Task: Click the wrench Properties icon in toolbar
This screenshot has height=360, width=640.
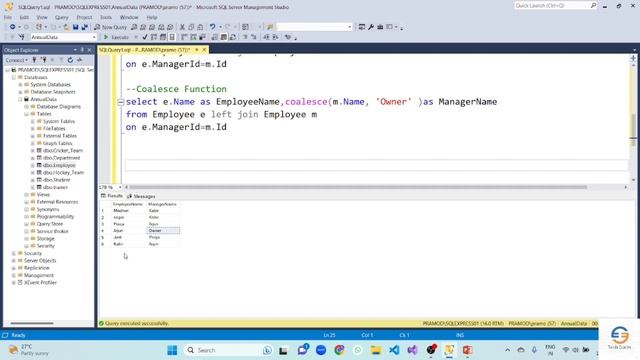Action: pos(371,27)
